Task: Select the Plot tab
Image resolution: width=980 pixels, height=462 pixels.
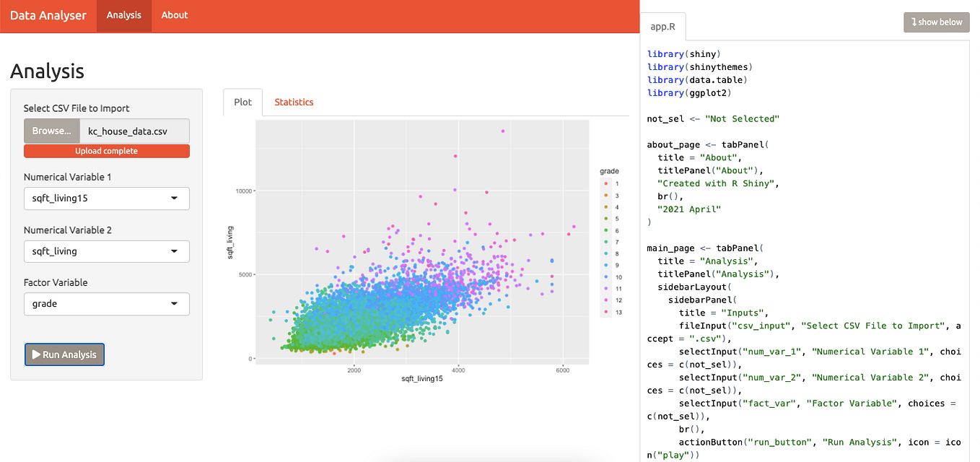Action: (x=243, y=102)
